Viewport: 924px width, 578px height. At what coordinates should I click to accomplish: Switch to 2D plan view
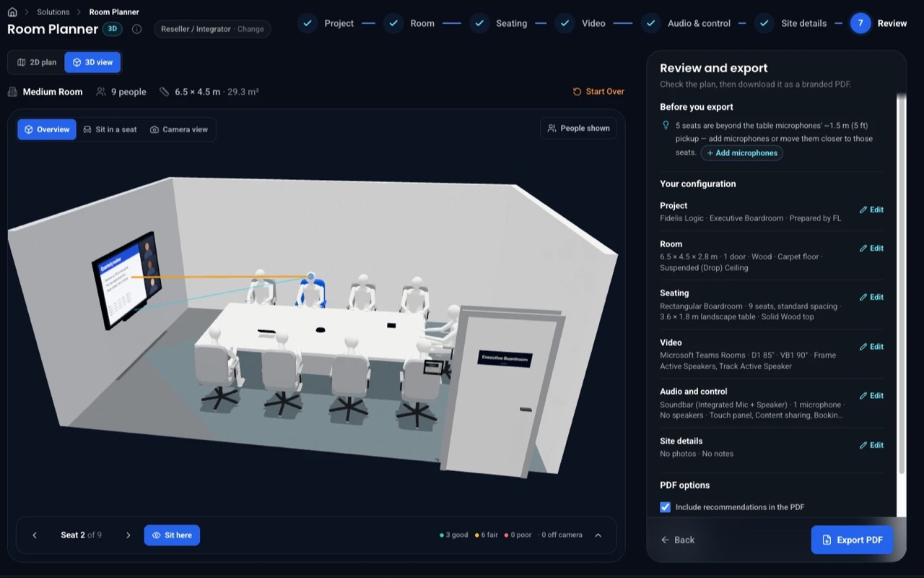37,62
